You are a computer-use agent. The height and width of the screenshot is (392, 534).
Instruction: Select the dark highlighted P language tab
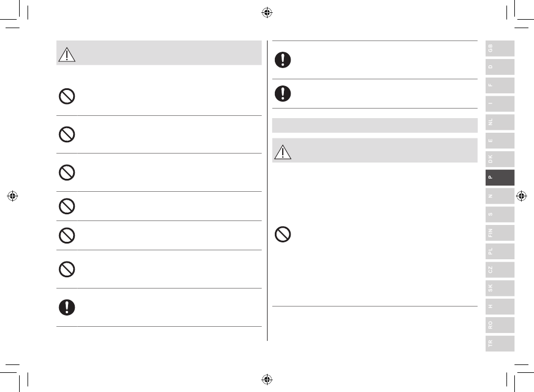[500, 178]
